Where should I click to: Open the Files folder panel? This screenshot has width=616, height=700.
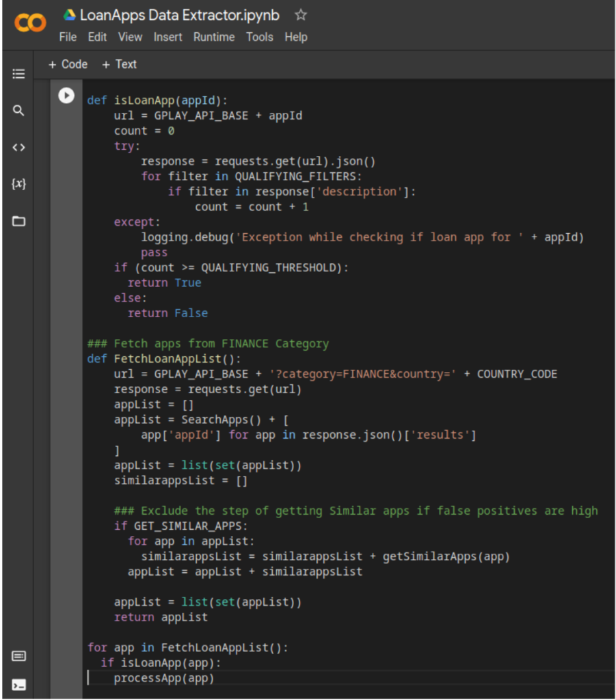[18, 221]
